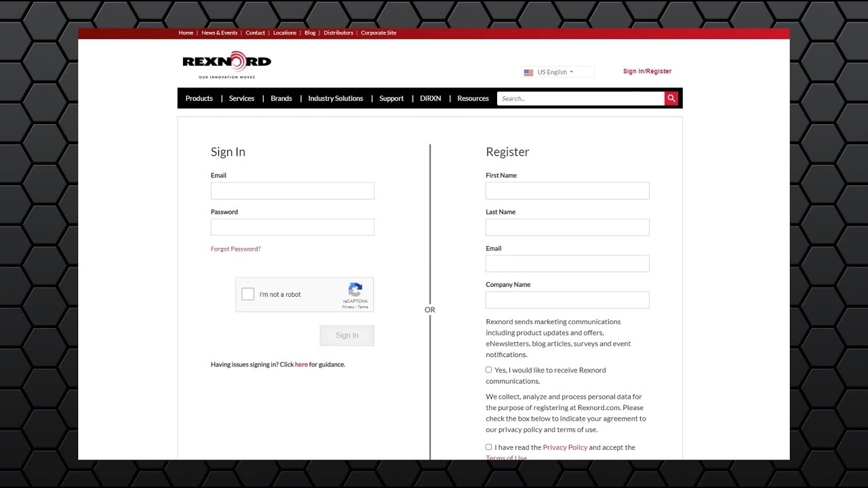Image resolution: width=868 pixels, height=488 pixels.
Task: Click the Forgot Password? link
Action: coord(236,249)
